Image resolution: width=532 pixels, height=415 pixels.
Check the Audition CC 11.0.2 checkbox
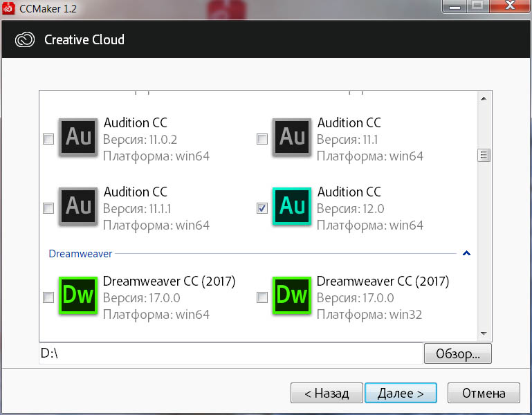coord(48,139)
